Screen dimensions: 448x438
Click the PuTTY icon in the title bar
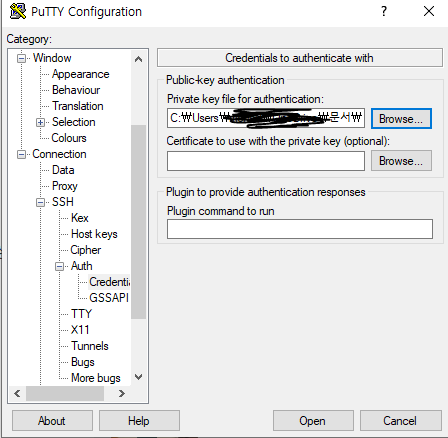18,11
